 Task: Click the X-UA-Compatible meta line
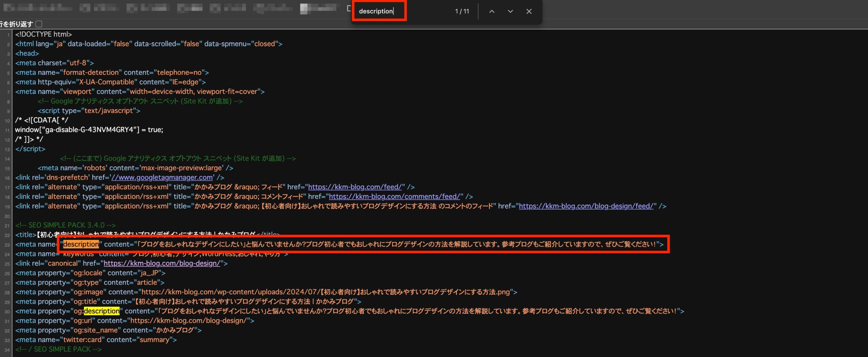tap(110, 82)
